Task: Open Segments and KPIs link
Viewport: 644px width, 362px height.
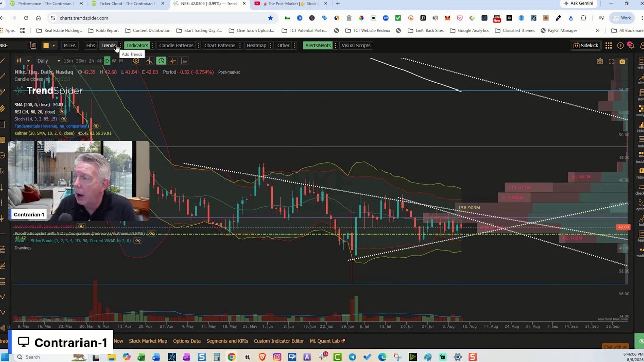Action: 227,341
